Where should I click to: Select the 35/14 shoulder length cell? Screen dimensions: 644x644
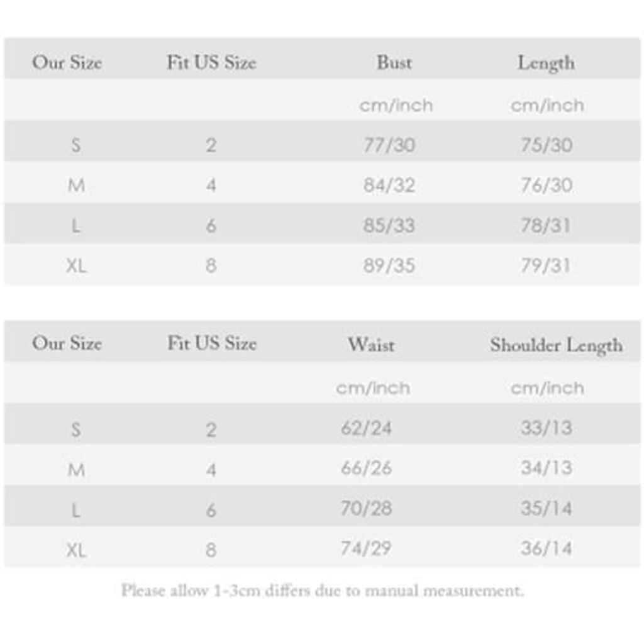pos(546,508)
